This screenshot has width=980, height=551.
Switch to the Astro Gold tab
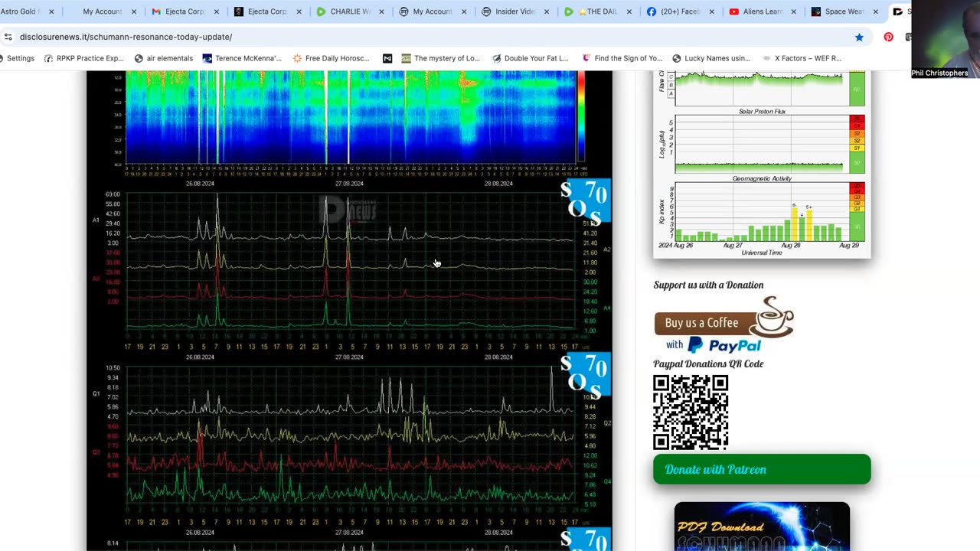(21, 11)
